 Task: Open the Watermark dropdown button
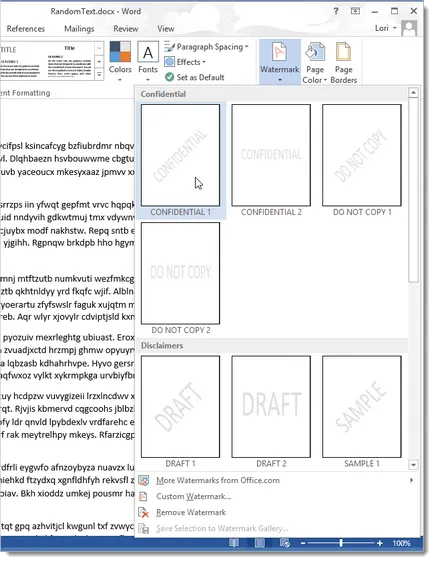click(280, 62)
